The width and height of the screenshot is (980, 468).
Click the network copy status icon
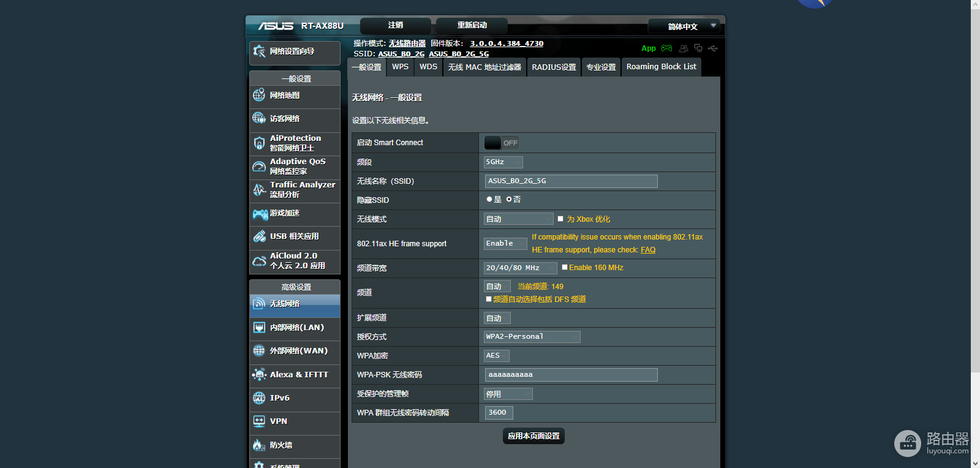(x=698, y=48)
